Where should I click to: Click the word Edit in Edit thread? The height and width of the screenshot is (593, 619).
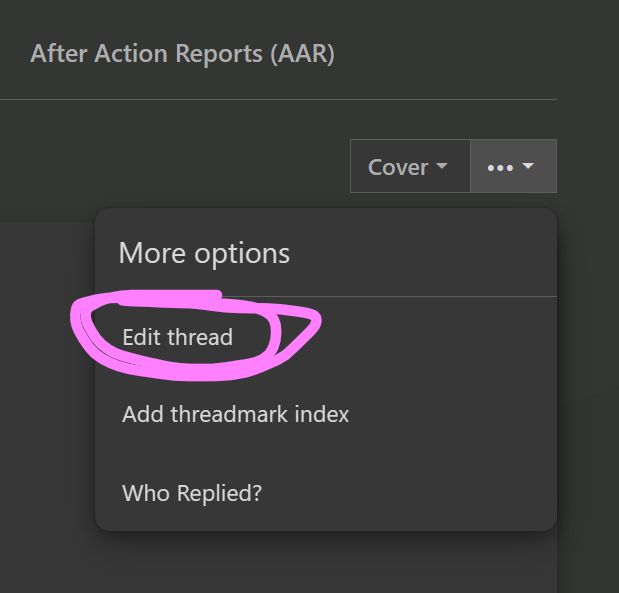tap(141, 337)
